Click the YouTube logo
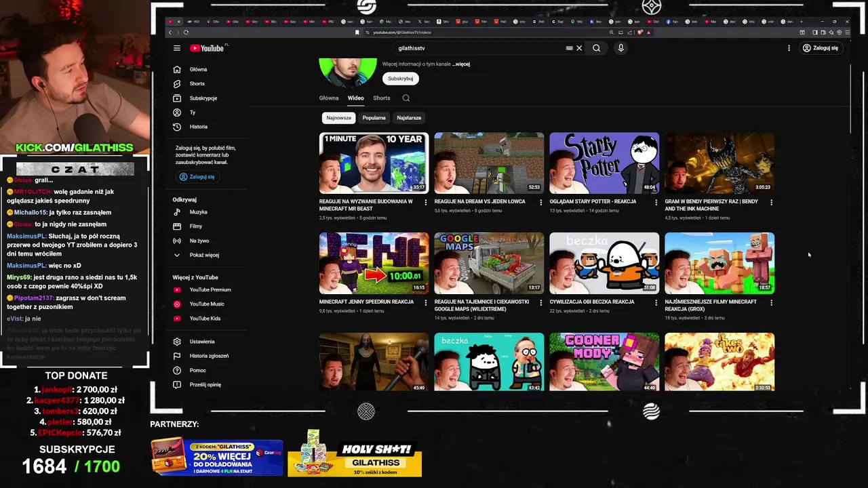The image size is (868, 488). tap(208, 48)
